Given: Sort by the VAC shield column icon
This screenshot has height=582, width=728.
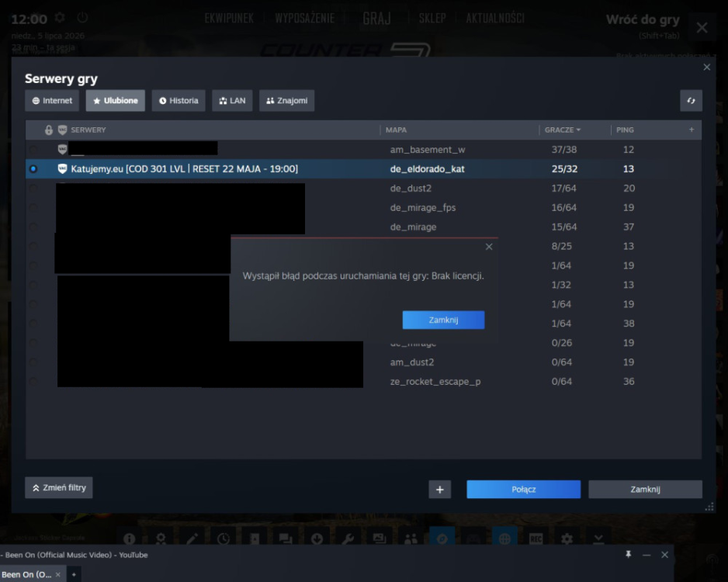Looking at the screenshot, I should [x=63, y=130].
